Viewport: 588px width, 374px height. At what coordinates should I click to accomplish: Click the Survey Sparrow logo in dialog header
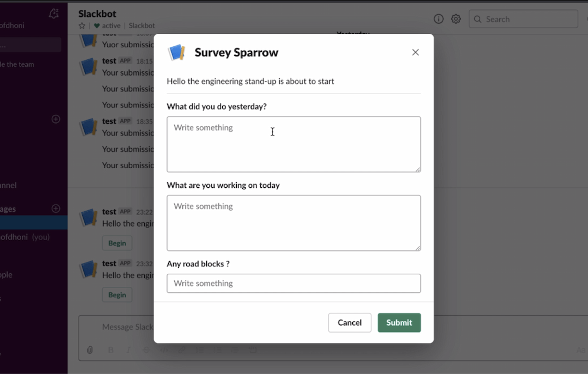click(x=176, y=52)
